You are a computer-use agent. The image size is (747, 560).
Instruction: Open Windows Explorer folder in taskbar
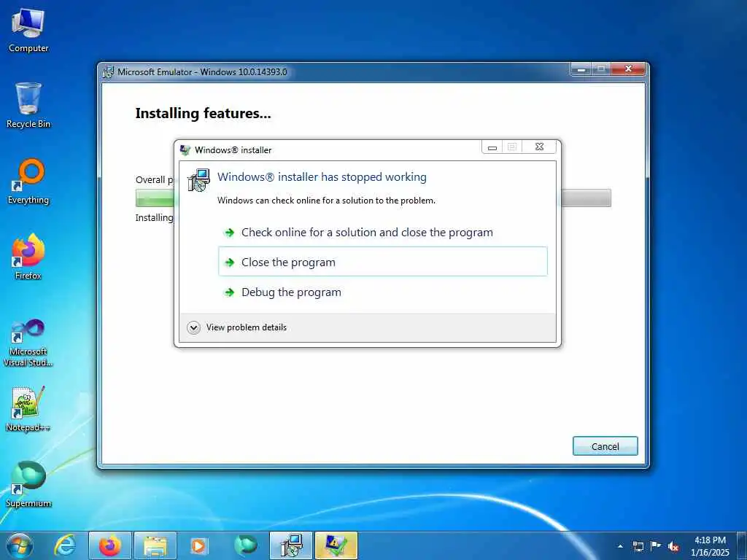(x=155, y=545)
